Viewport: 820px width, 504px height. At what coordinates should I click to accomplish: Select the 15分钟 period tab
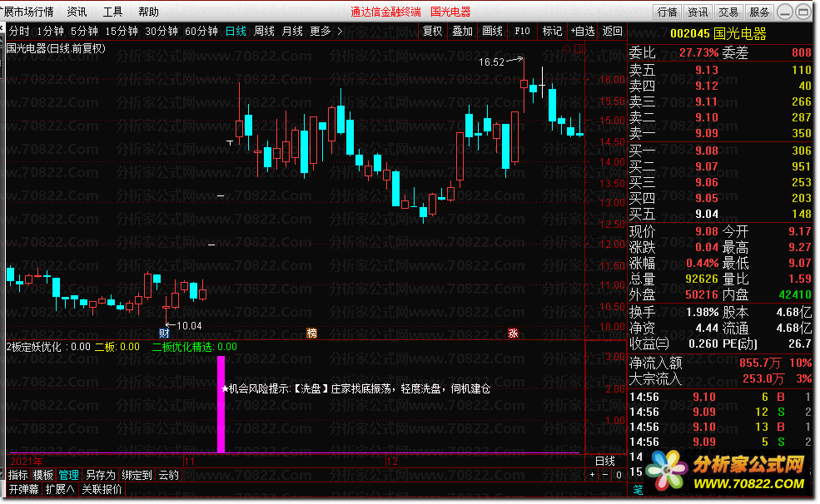[x=122, y=32]
